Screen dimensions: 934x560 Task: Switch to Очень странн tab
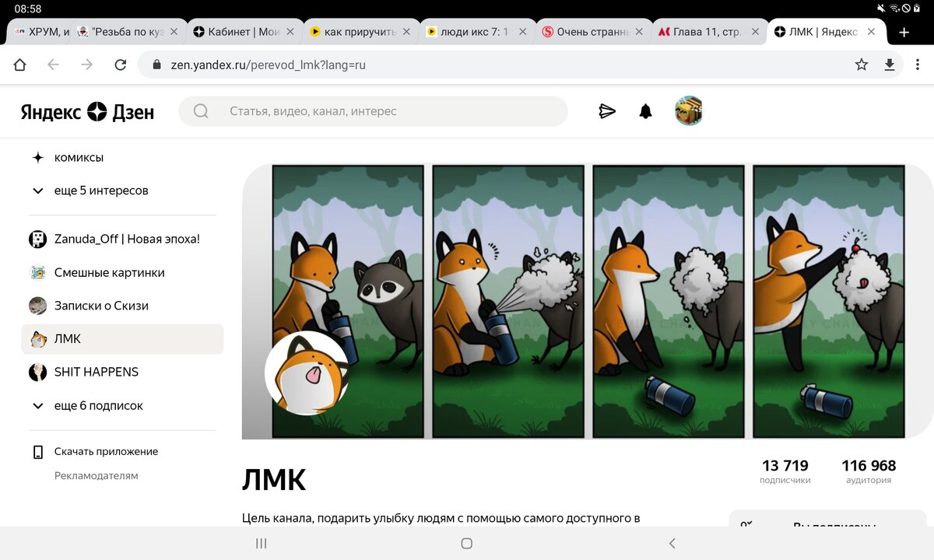coord(592,32)
